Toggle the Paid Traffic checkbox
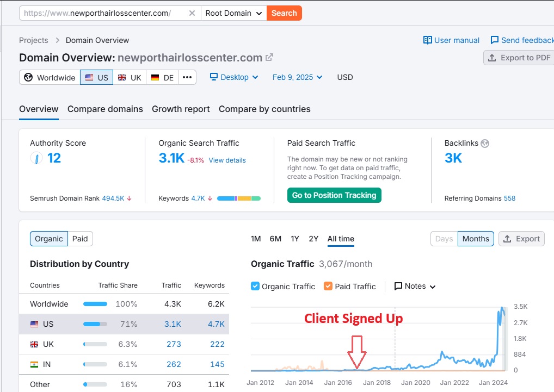 (328, 286)
